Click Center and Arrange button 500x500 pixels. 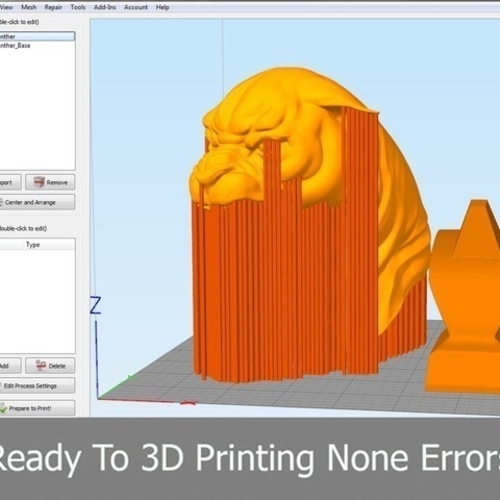[37, 202]
